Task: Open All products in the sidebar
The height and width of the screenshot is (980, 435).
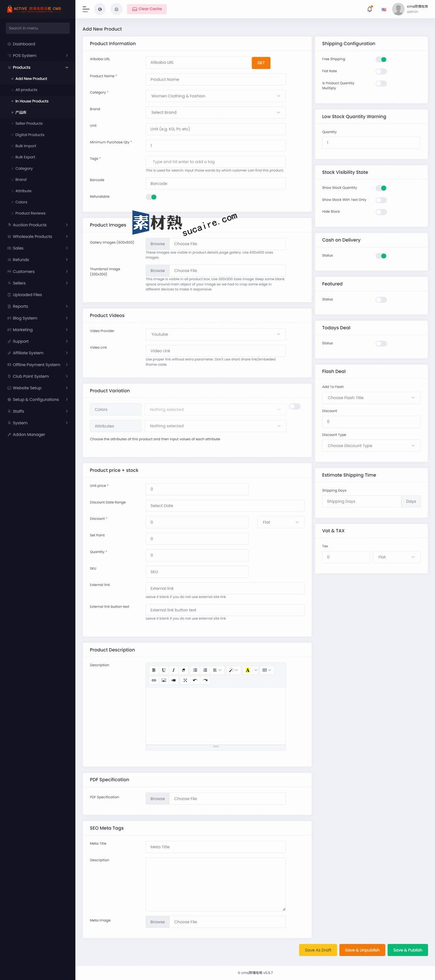Action: (26, 90)
